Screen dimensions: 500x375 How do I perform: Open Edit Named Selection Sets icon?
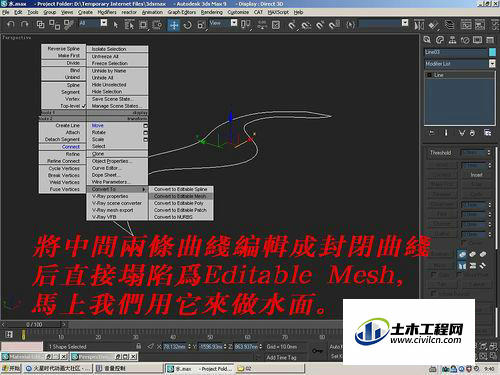[350, 25]
